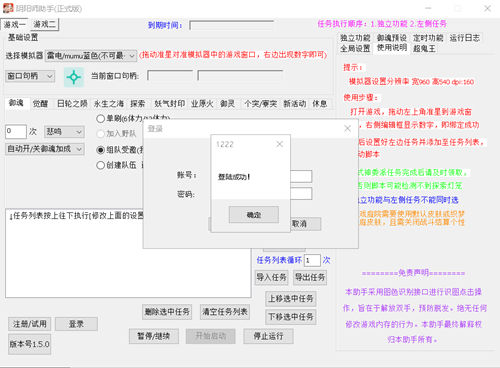500x368 pixels.
Task: Open the 业原火 tab
Action: click(x=202, y=104)
